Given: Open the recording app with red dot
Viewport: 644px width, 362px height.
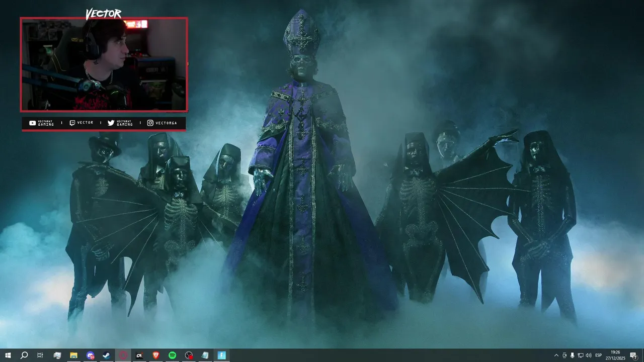Looking at the screenshot, I should [x=189, y=355].
